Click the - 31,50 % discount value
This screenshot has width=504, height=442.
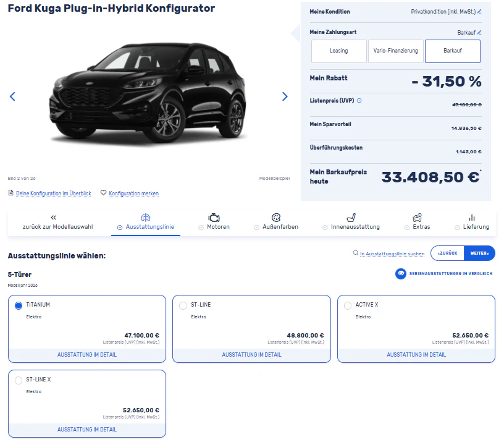tap(447, 82)
